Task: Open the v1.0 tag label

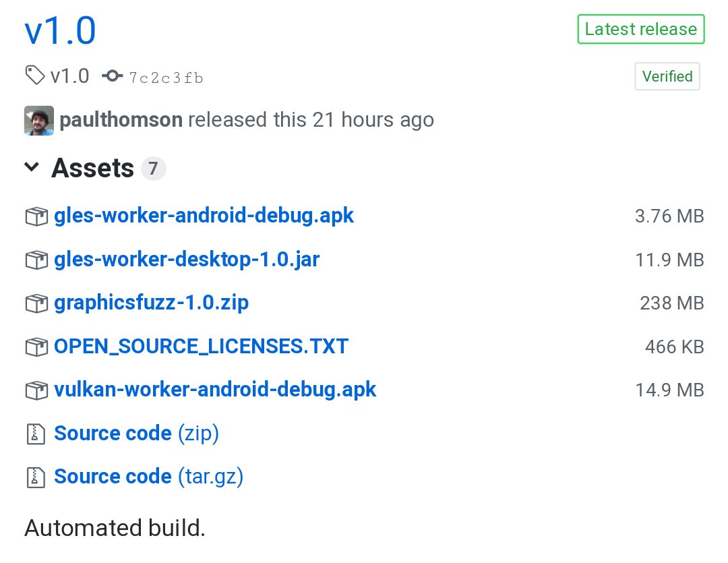Action: pos(69,76)
